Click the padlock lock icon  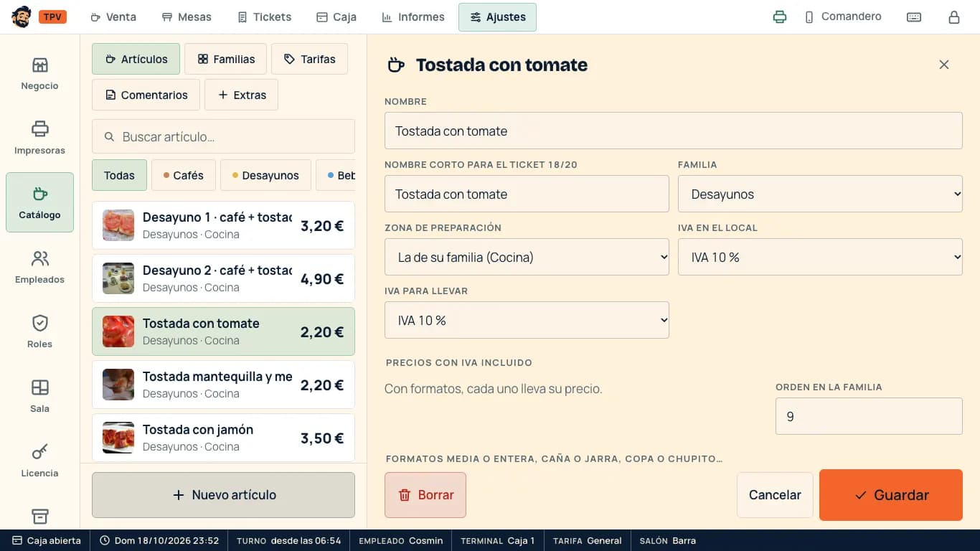point(954,17)
